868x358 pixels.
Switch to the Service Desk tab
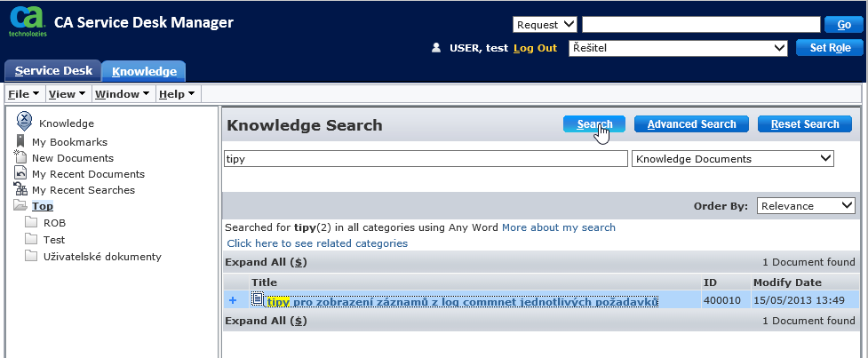coord(52,71)
